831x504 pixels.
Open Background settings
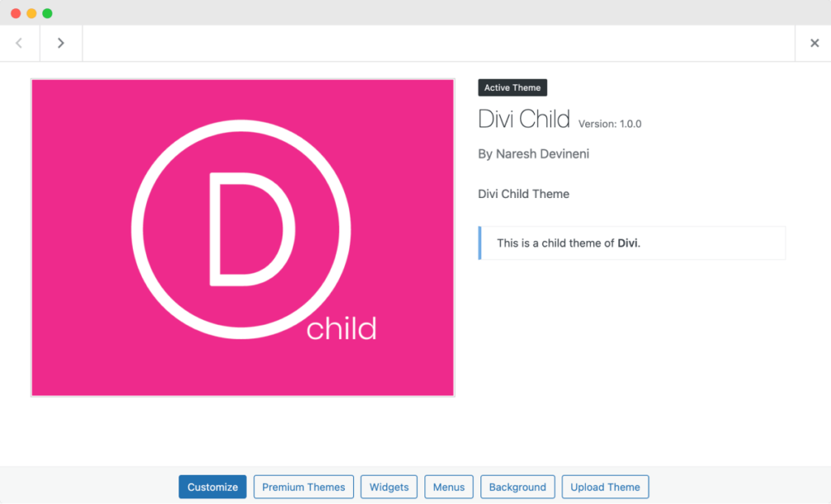click(x=517, y=486)
